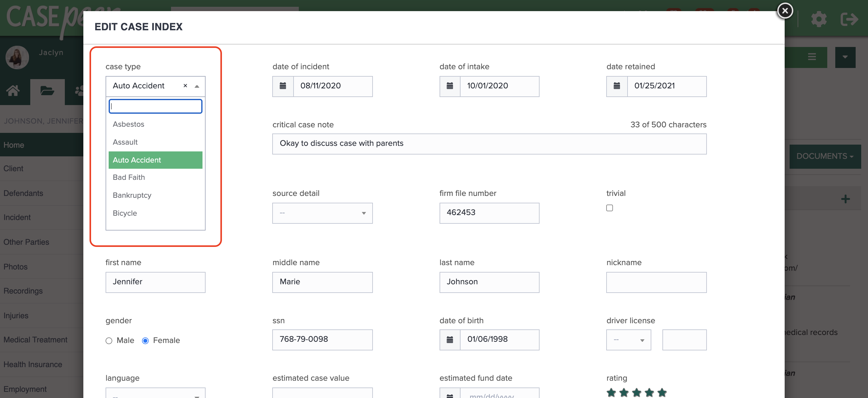
Task: Remove Auto Accident selection using the x
Action: tap(185, 86)
